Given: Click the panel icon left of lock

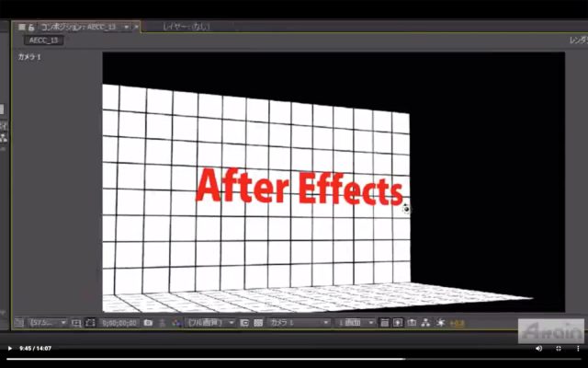Looking at the screenshot, I should click(x=22, y=27).
